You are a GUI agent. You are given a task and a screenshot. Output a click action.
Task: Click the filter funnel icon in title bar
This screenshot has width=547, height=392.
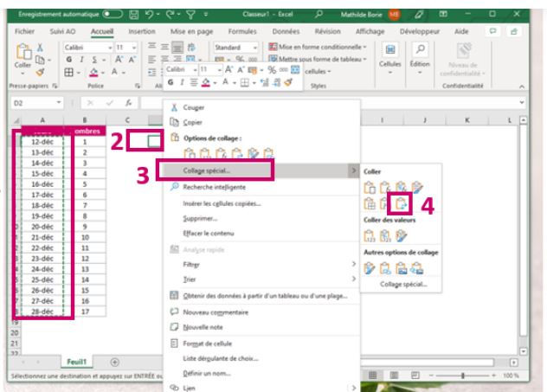(x=190, y=15)
